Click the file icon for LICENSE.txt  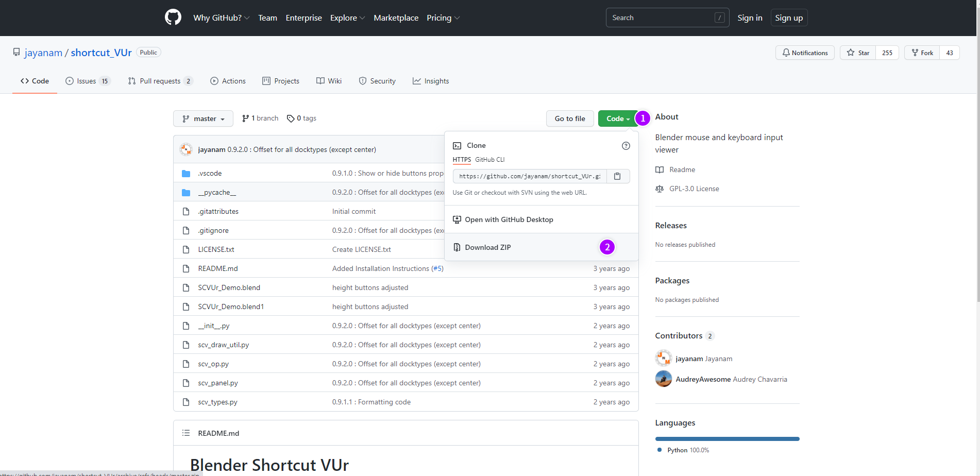pos(186,249)
